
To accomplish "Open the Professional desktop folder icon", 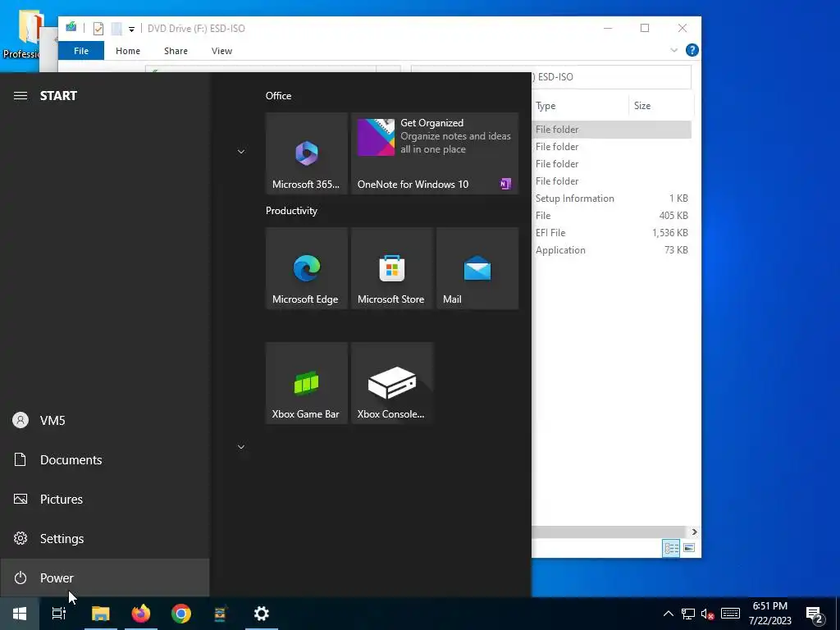I will click(x=21, y=33).
